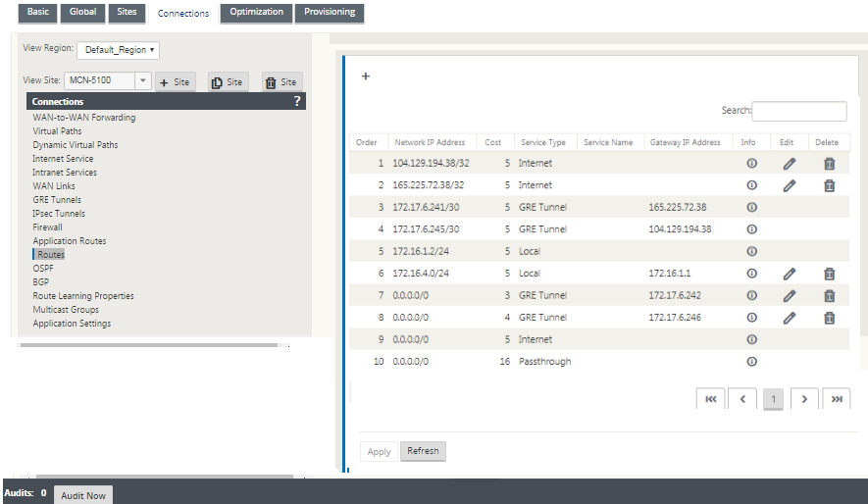Open Intranet Services section
The image size is (868, 504).
65,173
